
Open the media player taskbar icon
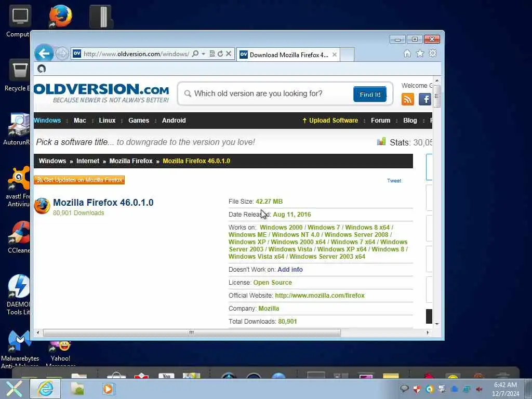coord(108,389)
